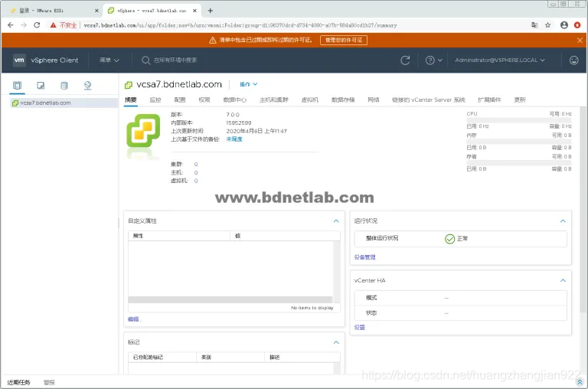The height and width of the screenshot is (389, 588).
Task: Click the custom attributes horizontal scrollbar
Action: click(230, 299)
